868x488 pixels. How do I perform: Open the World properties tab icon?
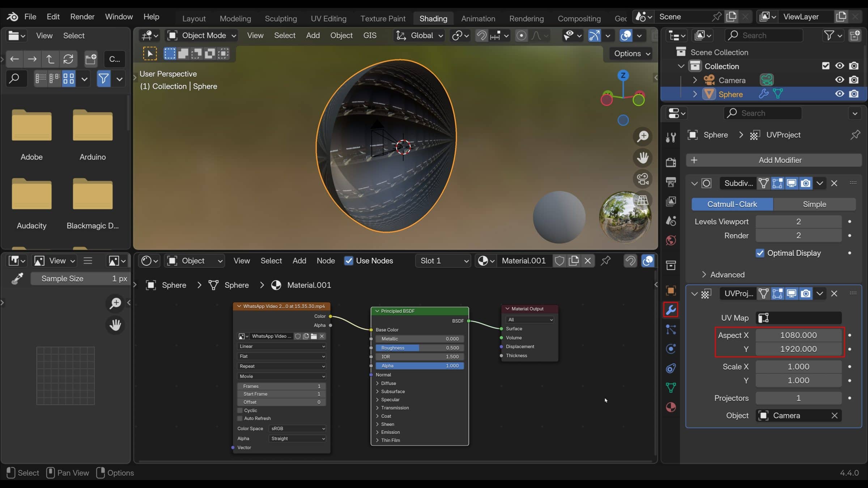click(x=671, y=240)
